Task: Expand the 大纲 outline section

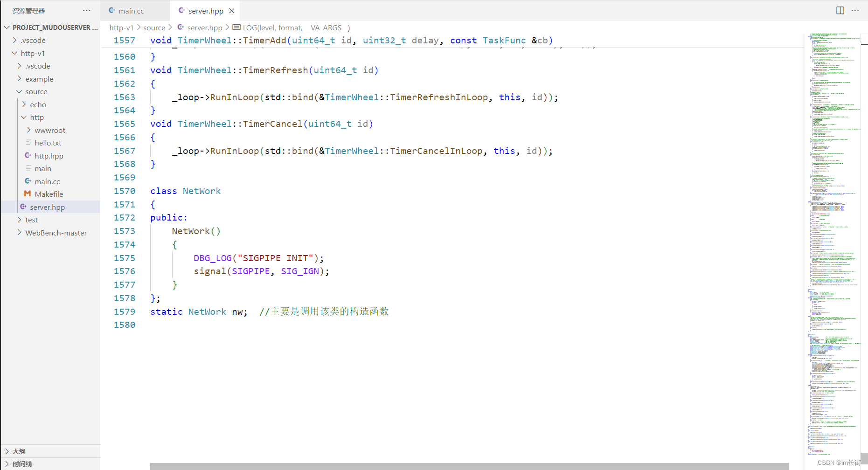Action: click(7, 451)
